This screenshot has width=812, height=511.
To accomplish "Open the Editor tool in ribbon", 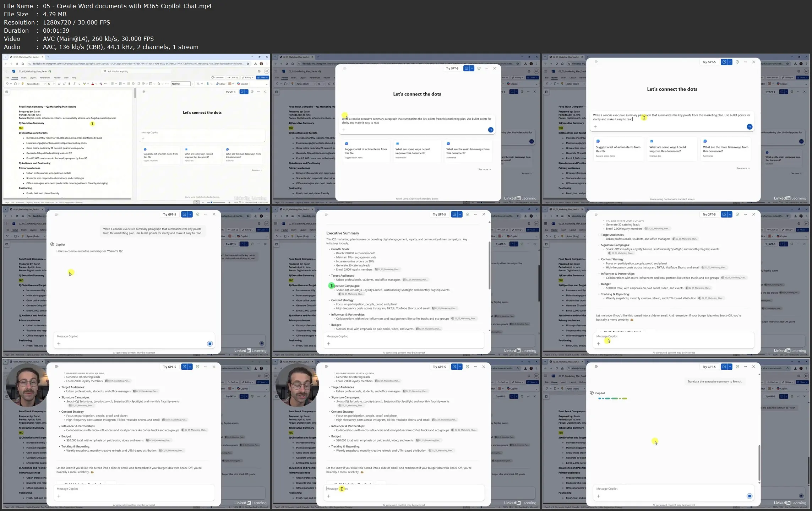I will point(220,84).
